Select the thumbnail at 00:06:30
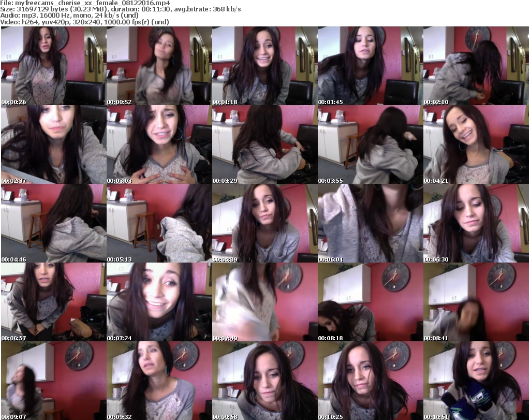 [476, 224]
